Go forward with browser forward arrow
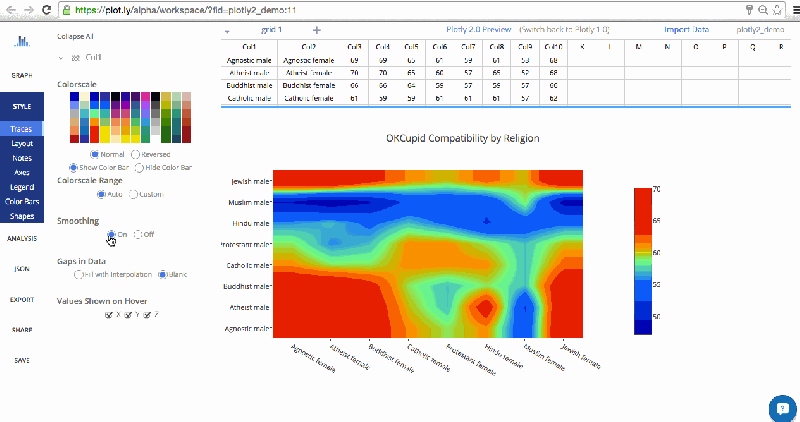The width and height of the screenshot is (800, 422). coord(29,10)
